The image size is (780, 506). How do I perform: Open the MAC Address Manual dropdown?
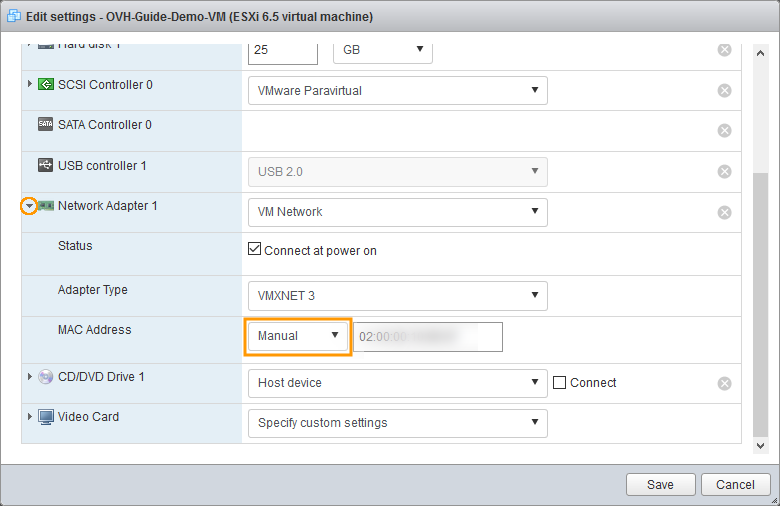tap(299, 336)
